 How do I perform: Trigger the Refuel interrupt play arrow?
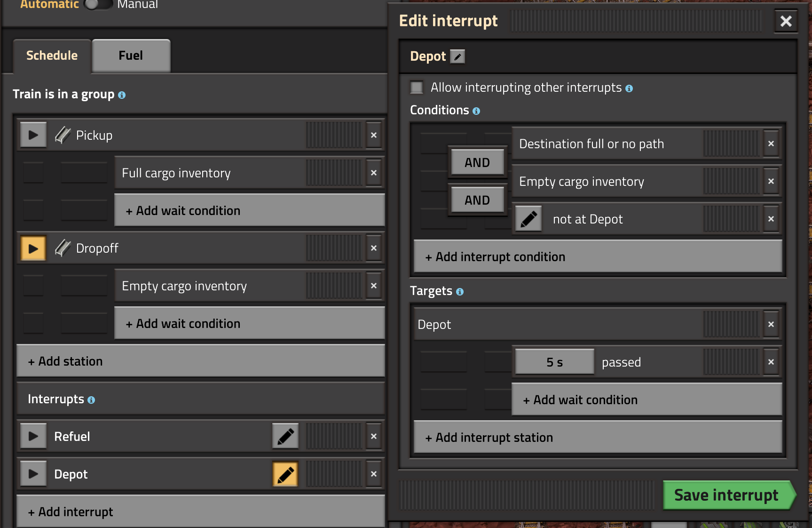pyautogui.click(x=33, y=436)
